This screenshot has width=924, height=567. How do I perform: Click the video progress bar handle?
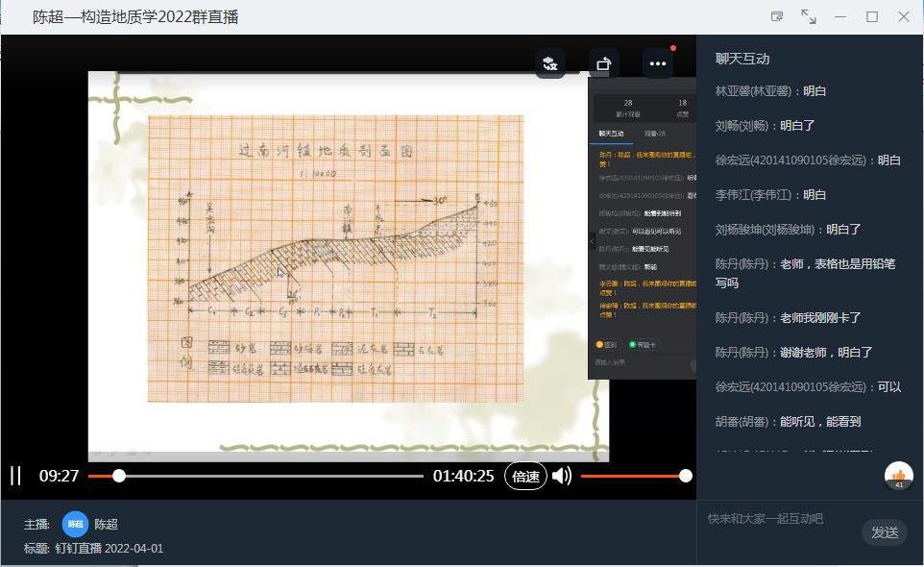coord(119,476)
